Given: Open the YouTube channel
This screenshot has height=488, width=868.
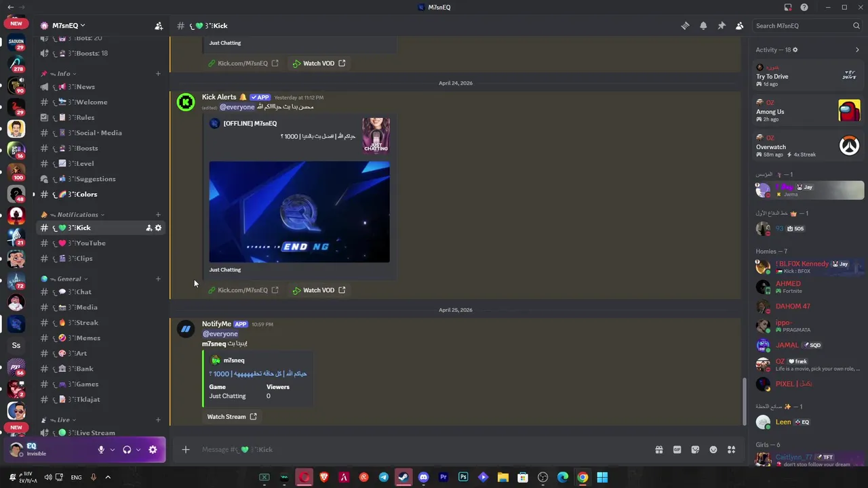Looking at the screenshot, I should (x=102, y=243).
